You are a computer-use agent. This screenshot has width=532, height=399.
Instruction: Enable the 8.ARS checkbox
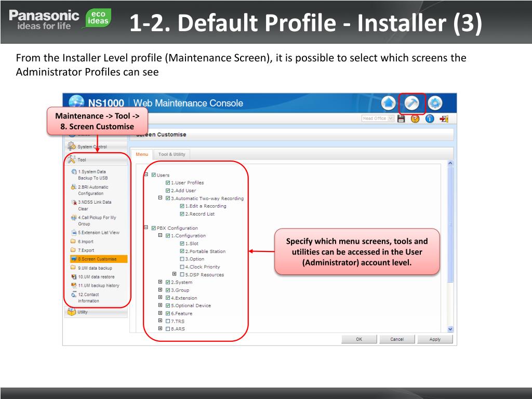click(x=168, y=329)
